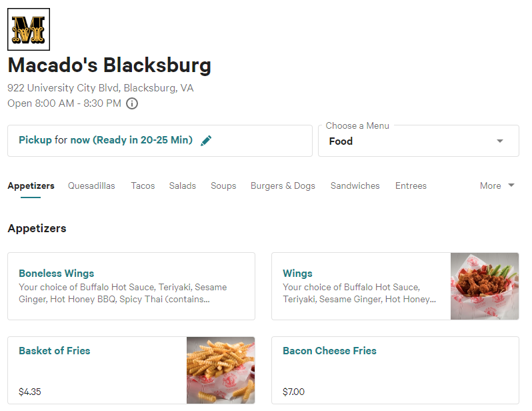Open the More categories dropdown
This screenshot has height=411, width=532.
497,185
